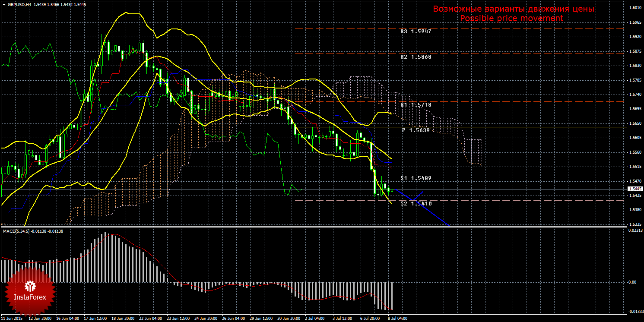This screenshot has width=644, height=322.
Task: Open the dropdown triangle beside GBPUSD,H4
Action: coord(4,4)
